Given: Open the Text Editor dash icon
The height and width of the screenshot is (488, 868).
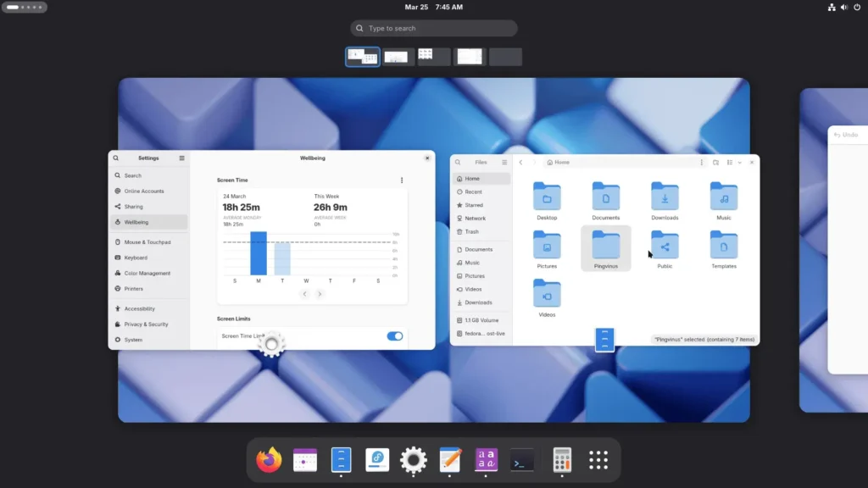Looking at the screenshot, I should coord(450,460).
